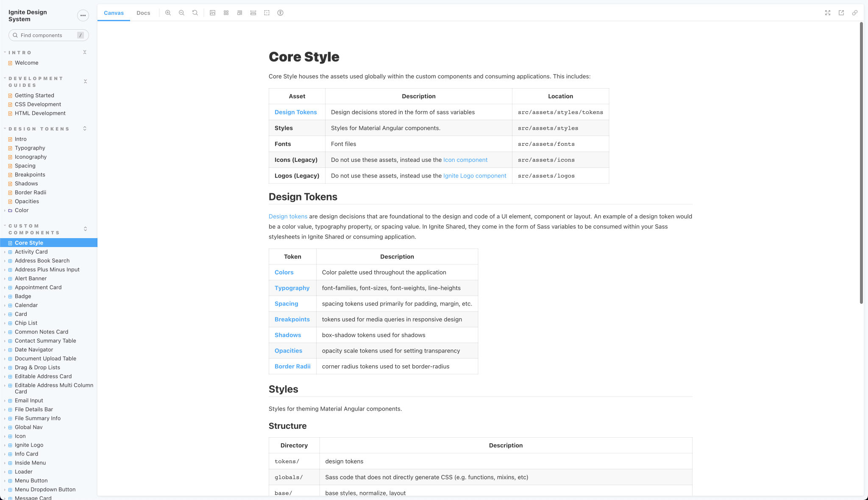Image resolution: width=868 pixels, height=500 pixels.
Task: Copy the story canvas link
Action: click(x=854, y=13)
